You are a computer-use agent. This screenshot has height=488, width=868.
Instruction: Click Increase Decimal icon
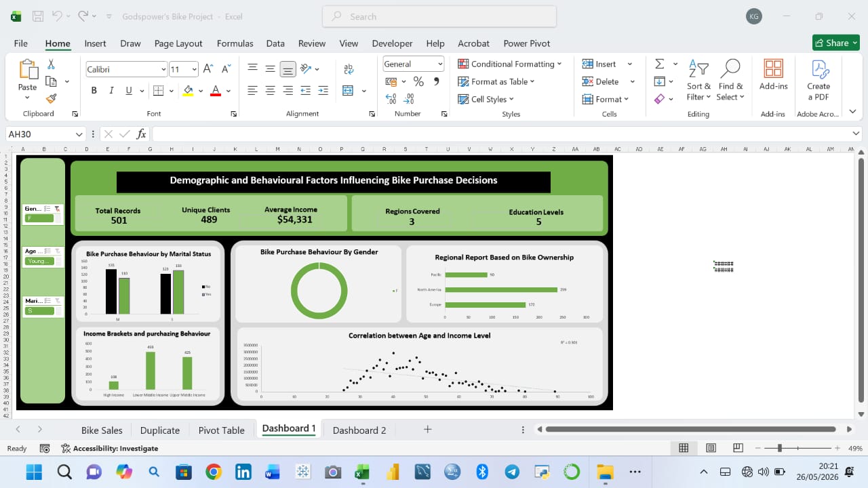[391, 99]
